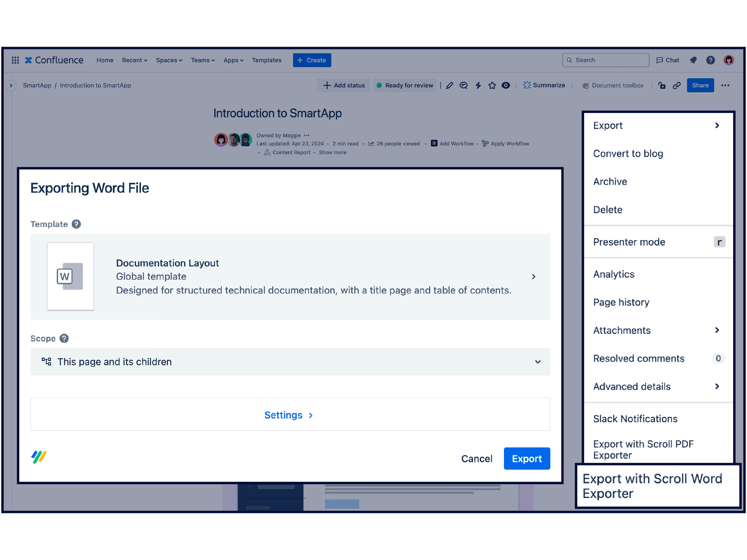Image resolution: width=747 pixels, height=560 pixels.
Task: Select Presenter mode
Action: point(658,242)
